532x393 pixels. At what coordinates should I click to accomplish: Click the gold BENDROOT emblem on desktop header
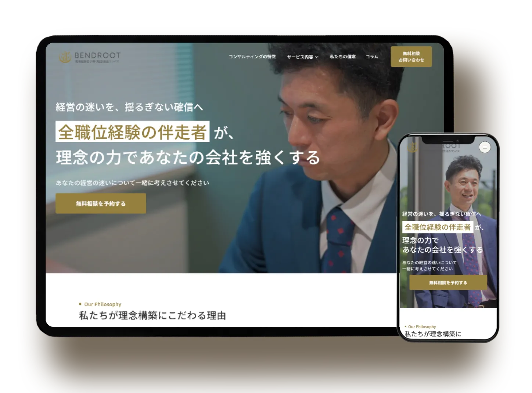[65, 57]
